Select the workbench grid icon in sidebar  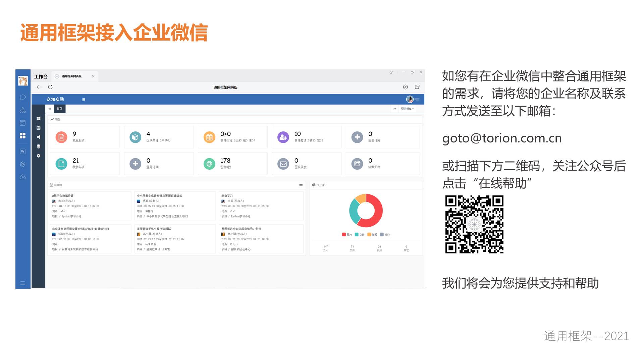pos(23,136)
